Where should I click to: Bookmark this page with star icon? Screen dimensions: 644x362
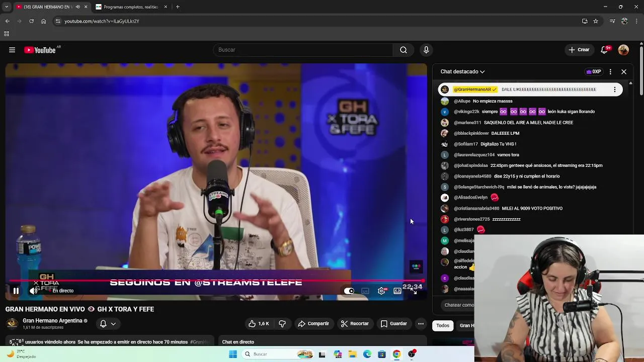click(596, 21)
